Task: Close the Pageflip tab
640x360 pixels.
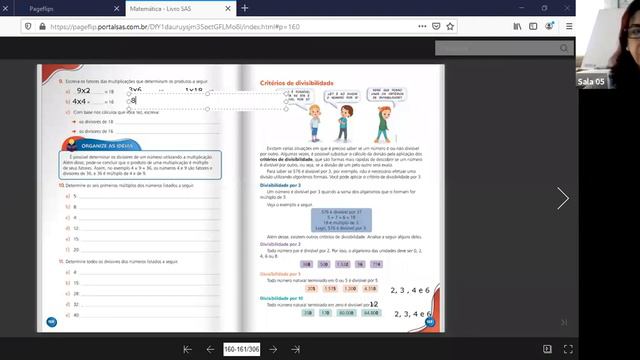Action: click(116, 8)
